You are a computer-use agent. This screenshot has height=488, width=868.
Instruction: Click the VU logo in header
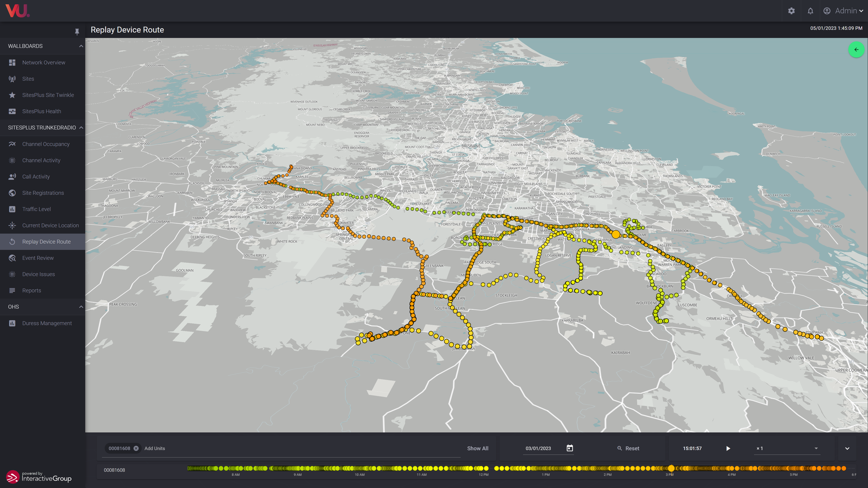point(18,10)
